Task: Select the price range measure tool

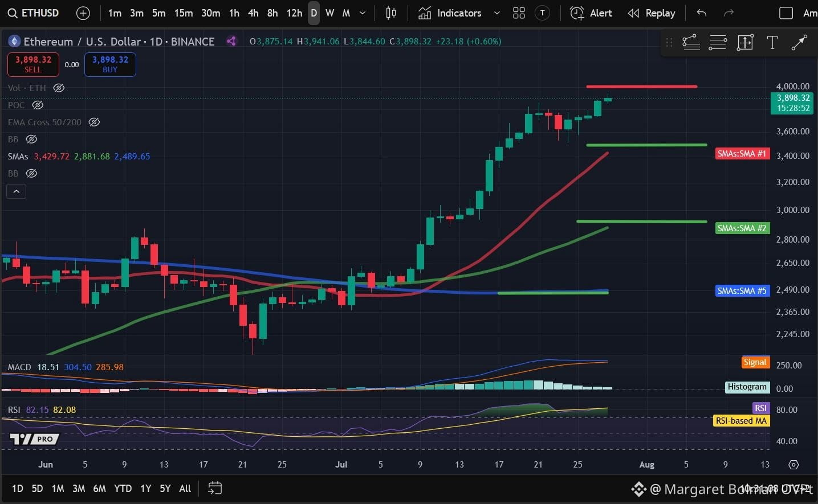Action: pos(745,42)
